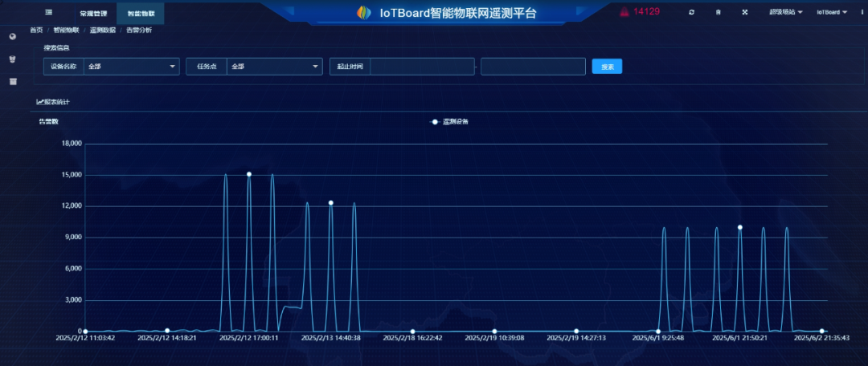The height and width of the screenshot is (366, 868).
Task: Toggle the 遥测设备 series legend
Action: click(x=449, y=122)
